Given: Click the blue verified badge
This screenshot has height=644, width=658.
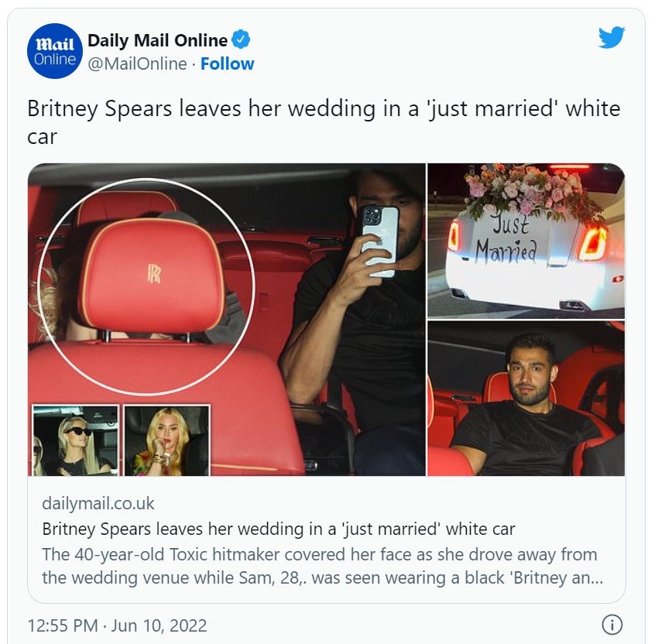Looking at the screenshot, I should (x=241, y=39).
